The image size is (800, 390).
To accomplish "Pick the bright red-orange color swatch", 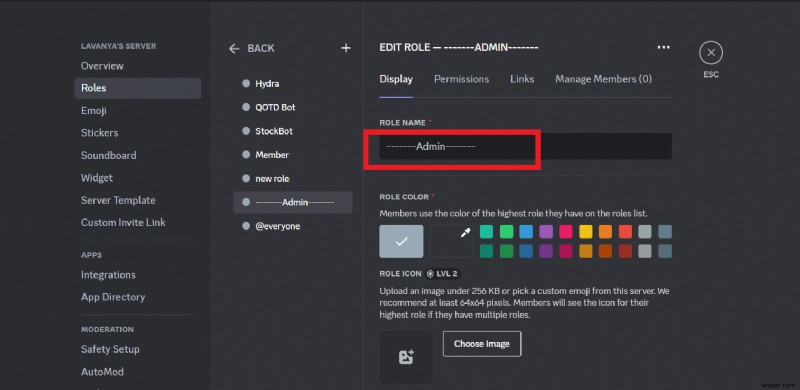I will (626, 232).
